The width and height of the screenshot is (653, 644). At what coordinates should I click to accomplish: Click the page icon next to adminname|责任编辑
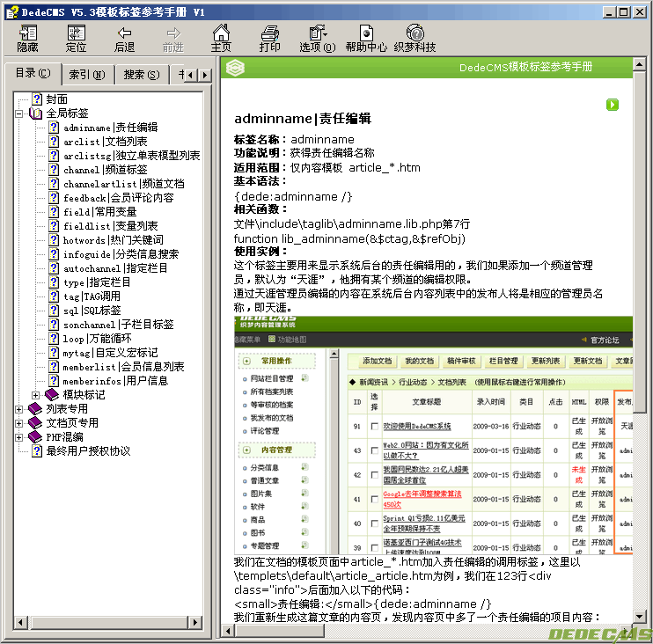[x=54, y=128]
